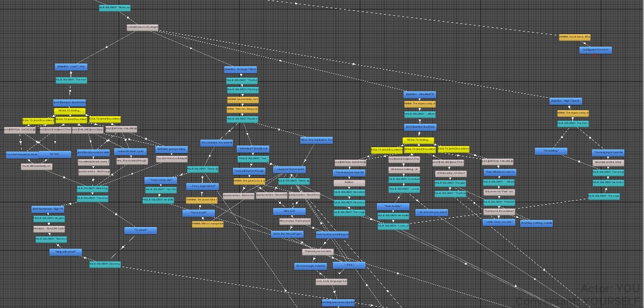Select the 'Shit, even his Pssh' node

coord(499,192)
